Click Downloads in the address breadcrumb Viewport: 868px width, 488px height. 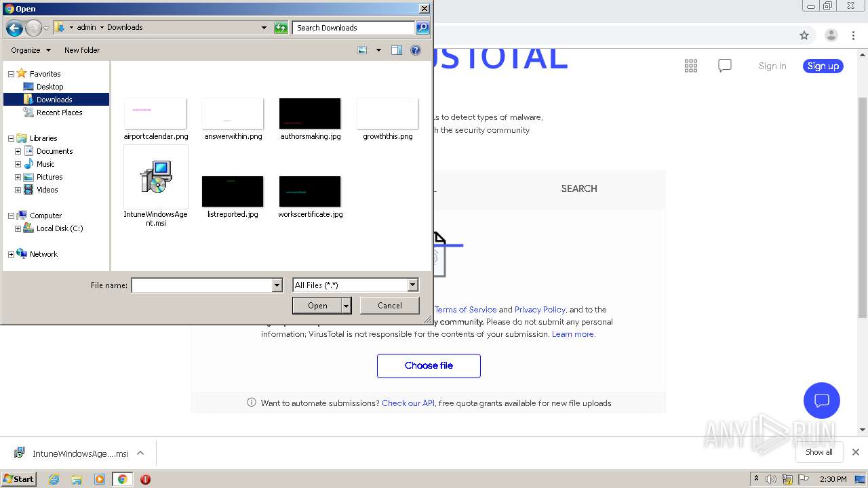click(125, 28)
